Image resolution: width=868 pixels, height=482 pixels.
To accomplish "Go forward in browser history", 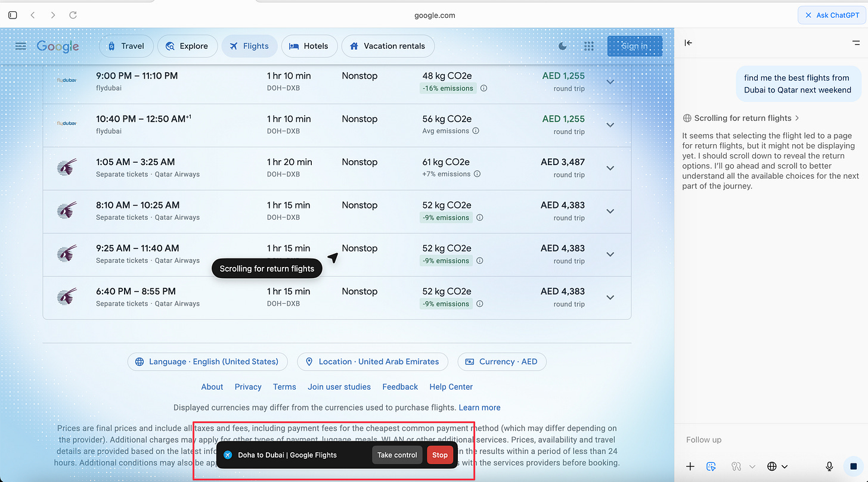I will tap(53, 15).
